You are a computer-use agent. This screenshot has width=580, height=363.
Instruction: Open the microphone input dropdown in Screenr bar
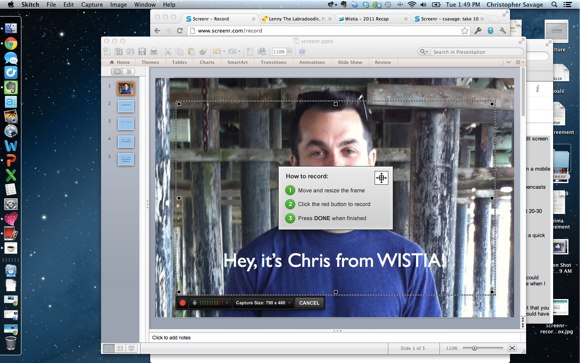click(x=227, y=303)
